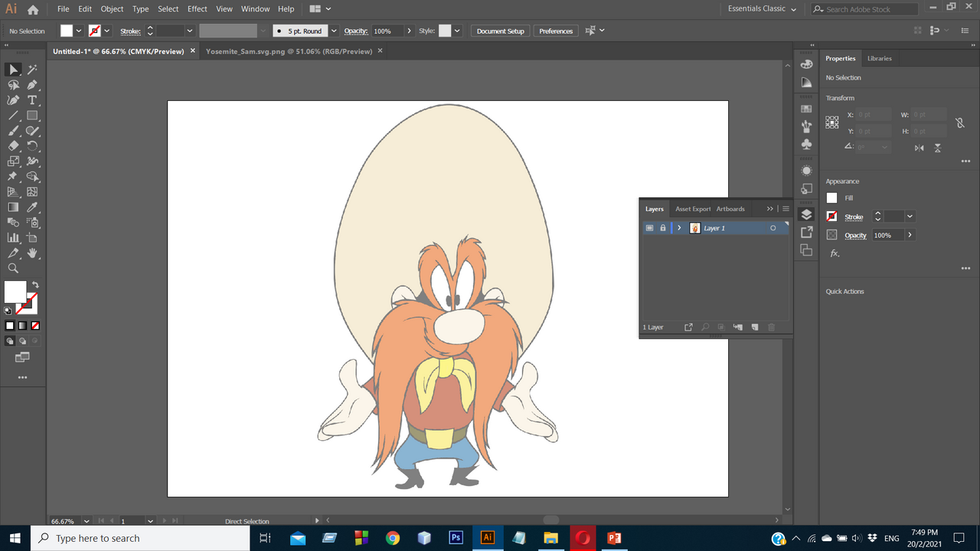Select the Zoom tool
Image resolution: width=980 pixels, height=551 pixels.
click(13, 268)
